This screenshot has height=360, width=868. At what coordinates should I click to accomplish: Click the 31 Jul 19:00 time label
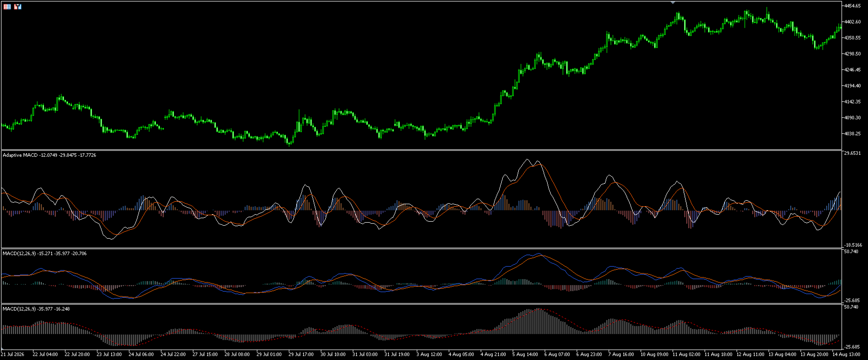(397, 355)
